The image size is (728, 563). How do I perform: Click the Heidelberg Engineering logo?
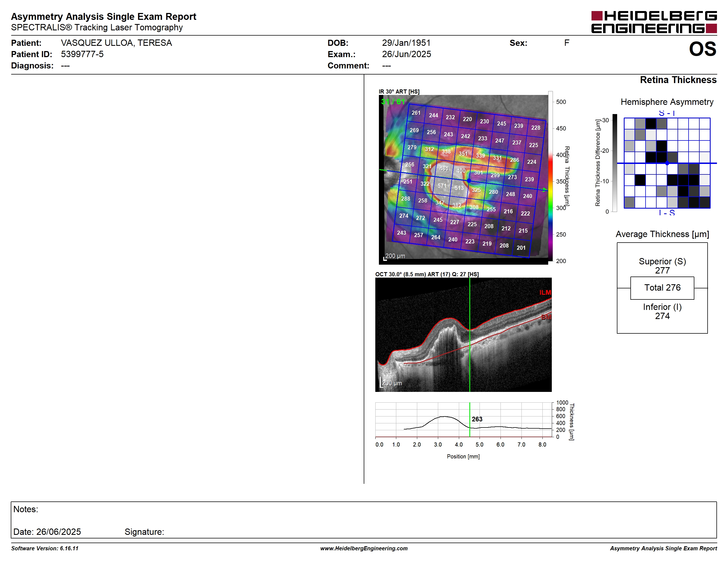pyautogui.click(x=654, y=22)
